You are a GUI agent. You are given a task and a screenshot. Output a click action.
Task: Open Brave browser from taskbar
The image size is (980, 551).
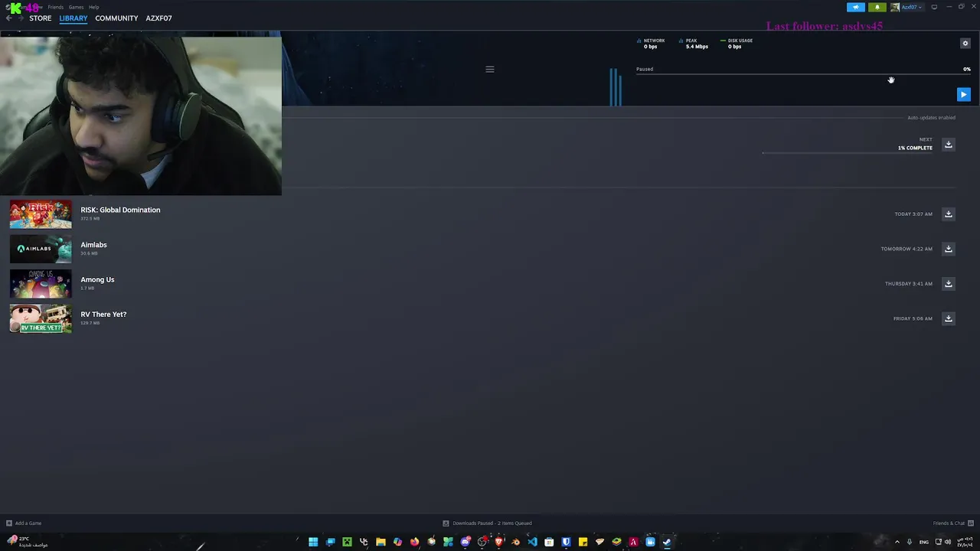499,542
